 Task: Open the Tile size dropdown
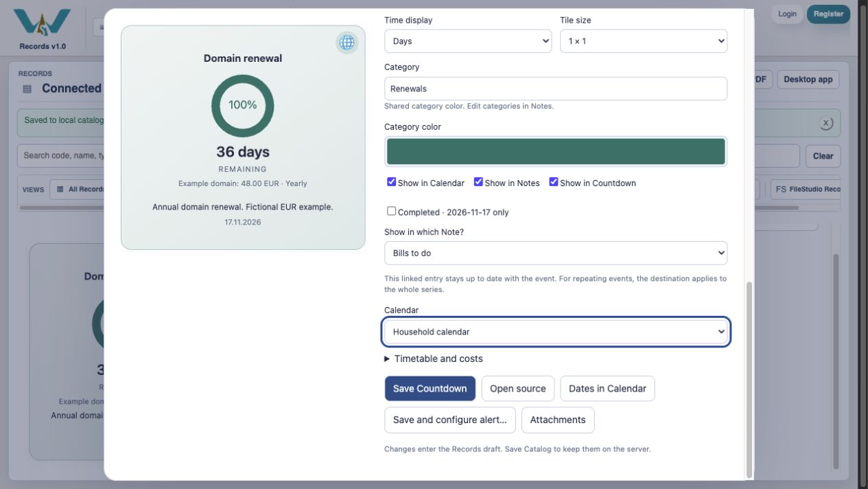click(644, 41)
